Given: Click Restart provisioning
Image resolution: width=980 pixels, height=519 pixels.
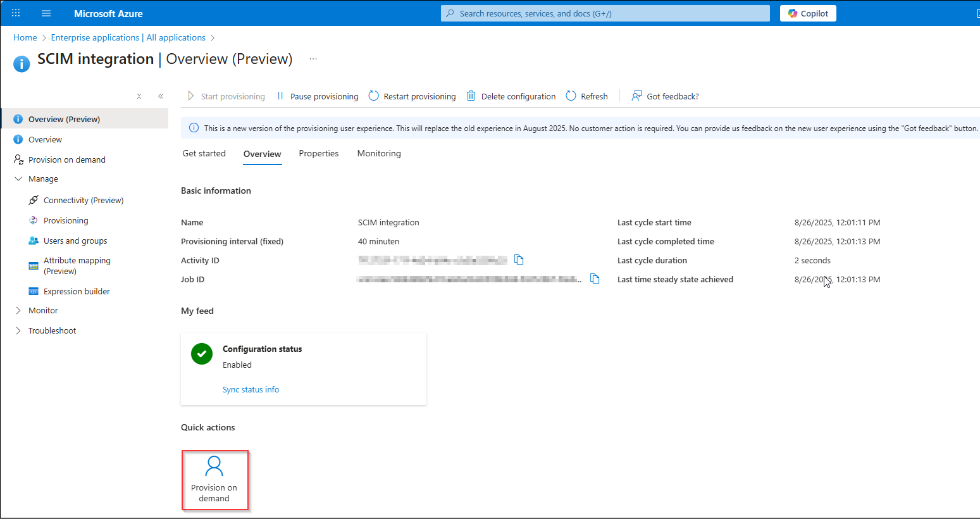Looking at the screenshot, I should tap(412, 96).
